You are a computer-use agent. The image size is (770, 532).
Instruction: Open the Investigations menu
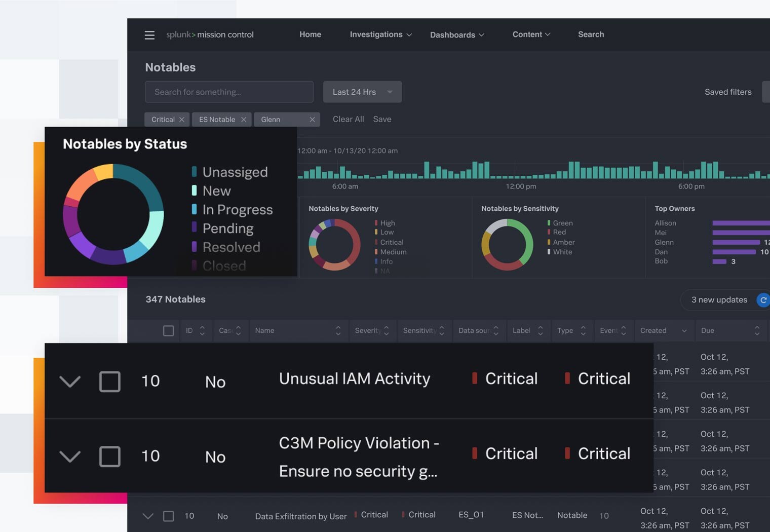click(380, 34)
